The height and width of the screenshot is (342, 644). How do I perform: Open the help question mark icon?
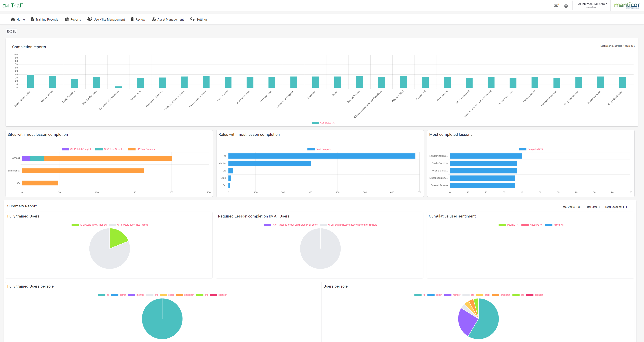coord(566,6)
